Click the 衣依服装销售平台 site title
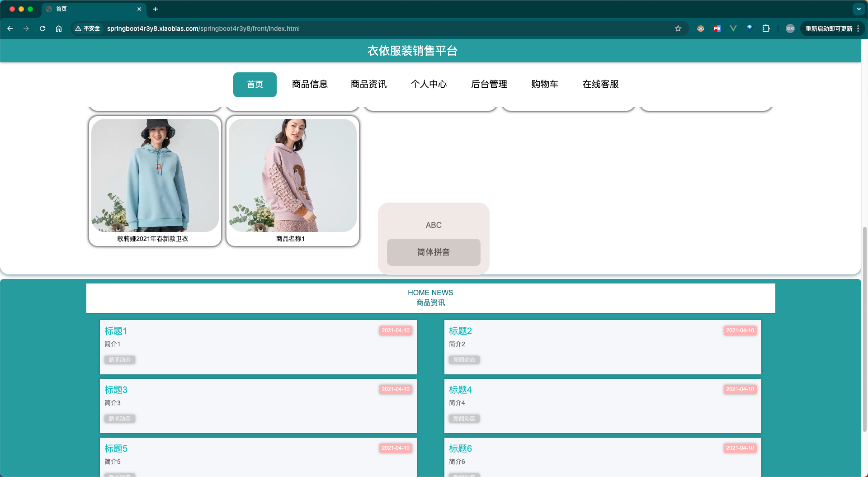This screenshot has width=868, height=477. pos(412,51)
